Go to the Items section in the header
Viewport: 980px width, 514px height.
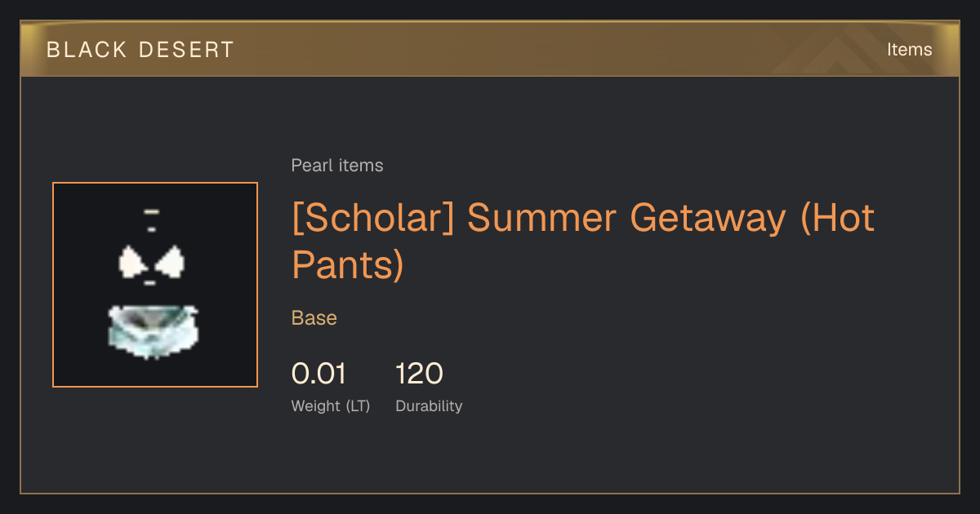[x=909, y=50]
